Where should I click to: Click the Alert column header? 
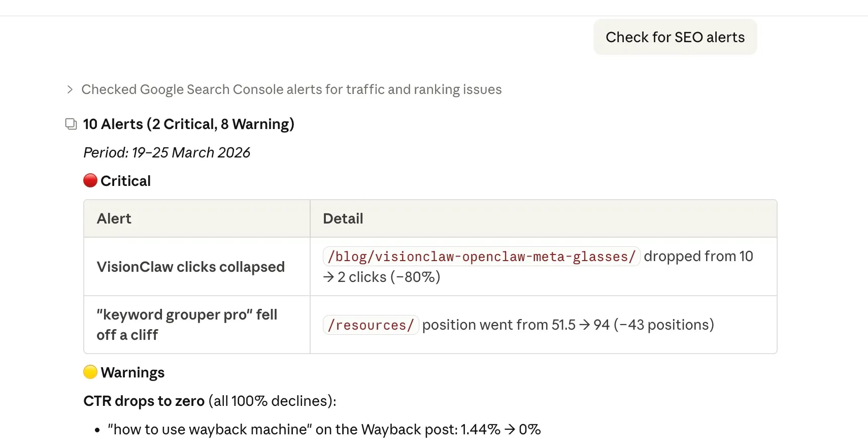pyautogui.click(x=114, y=218)
